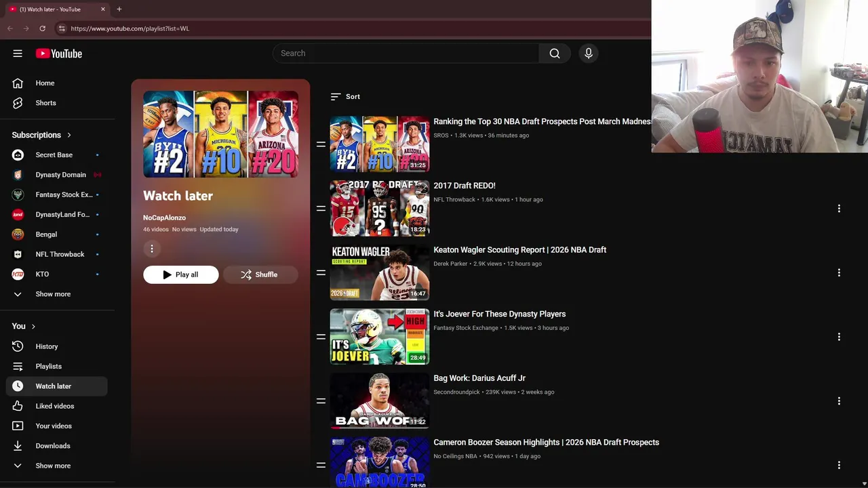Image resolution: width=868 pixels, height=488 pixels.
Task: Open Keaton Wagler Scouting Report video title
Action: click(520, 250)
